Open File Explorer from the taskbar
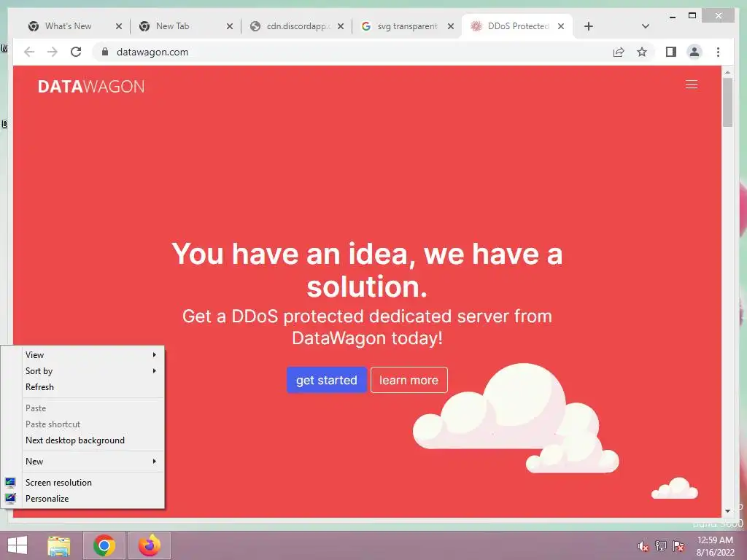747x560 pixels. 58,545
